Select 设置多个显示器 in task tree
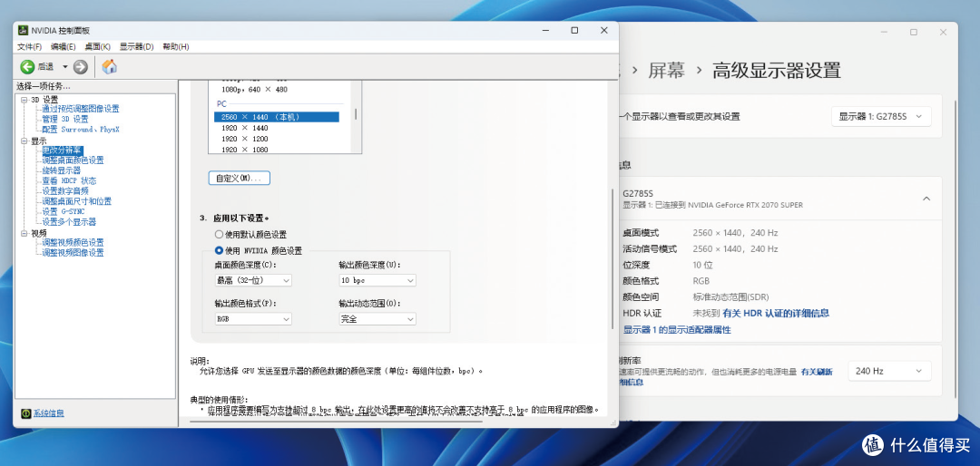Image resolution: width=980 pixels, height=466 pixels. click(69, 222)
